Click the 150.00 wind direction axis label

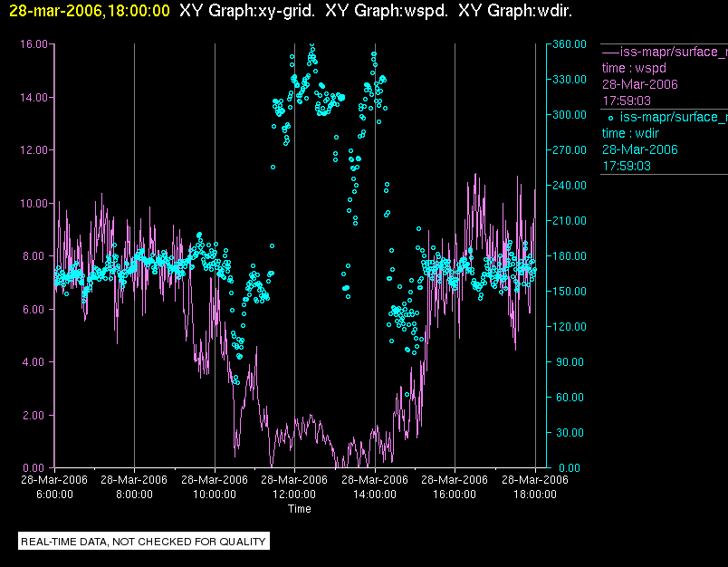[x=570, y=291]
